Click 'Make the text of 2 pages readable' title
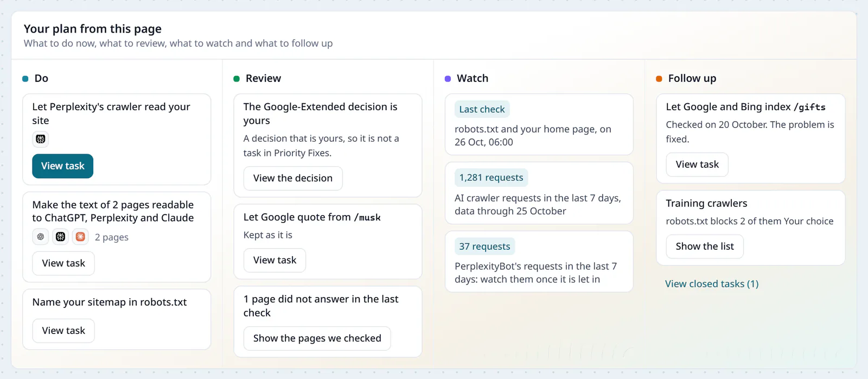This screenshot has height=379, width=868. 113,211
